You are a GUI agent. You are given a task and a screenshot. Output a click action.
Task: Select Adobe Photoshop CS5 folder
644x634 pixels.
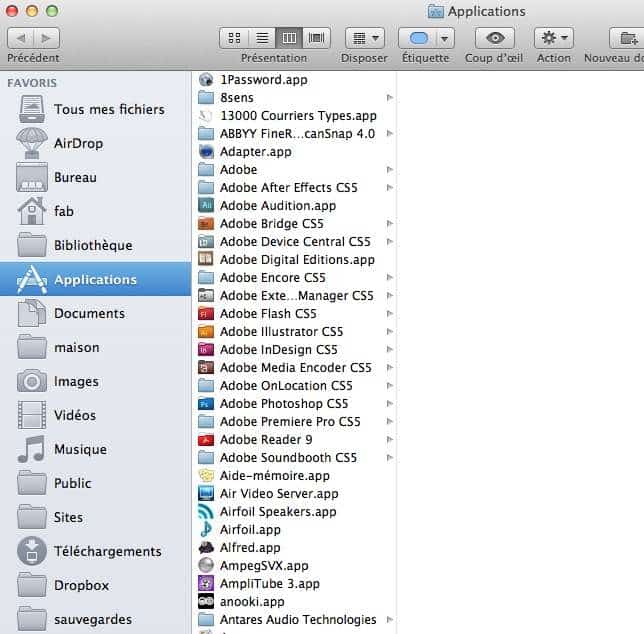[294, 404]
